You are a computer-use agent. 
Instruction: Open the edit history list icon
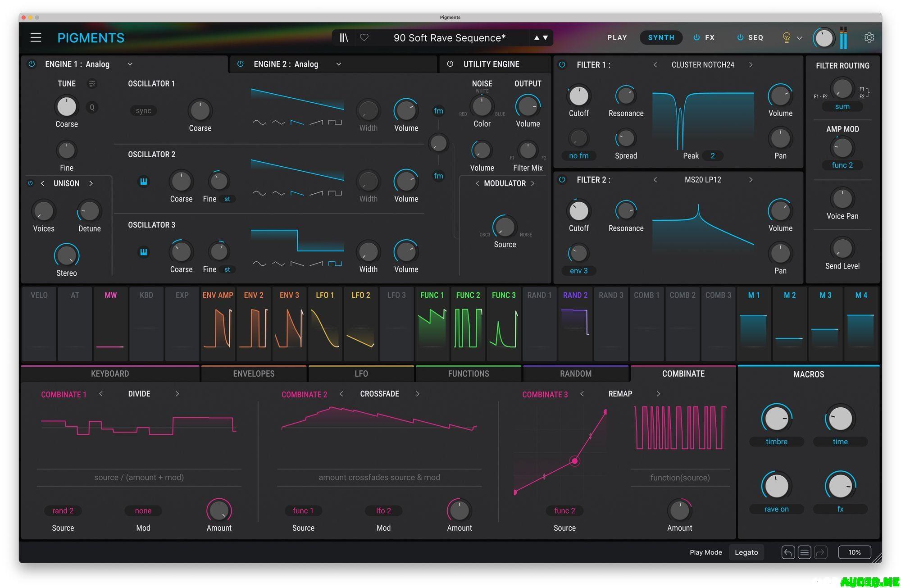805,552
